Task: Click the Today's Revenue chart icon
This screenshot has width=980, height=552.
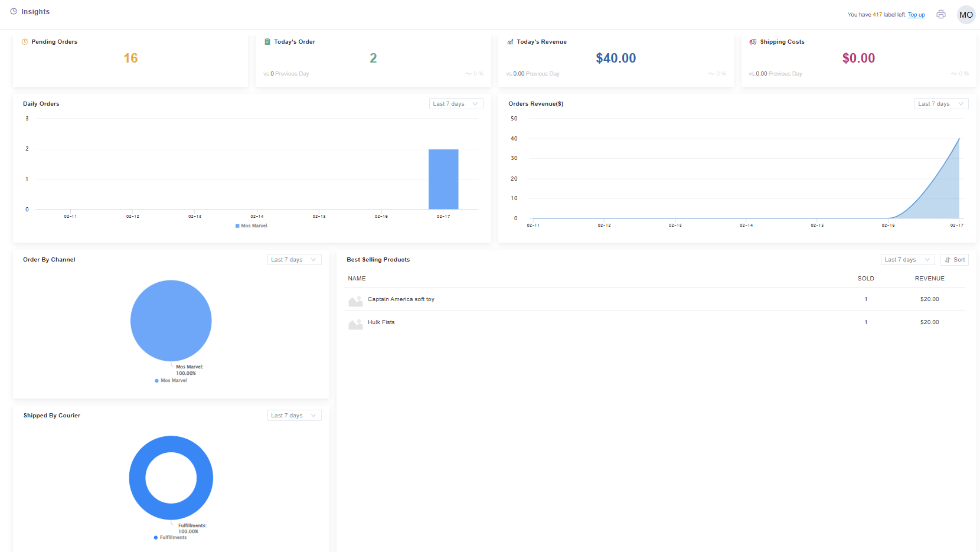Action: (x=510, y=42)
